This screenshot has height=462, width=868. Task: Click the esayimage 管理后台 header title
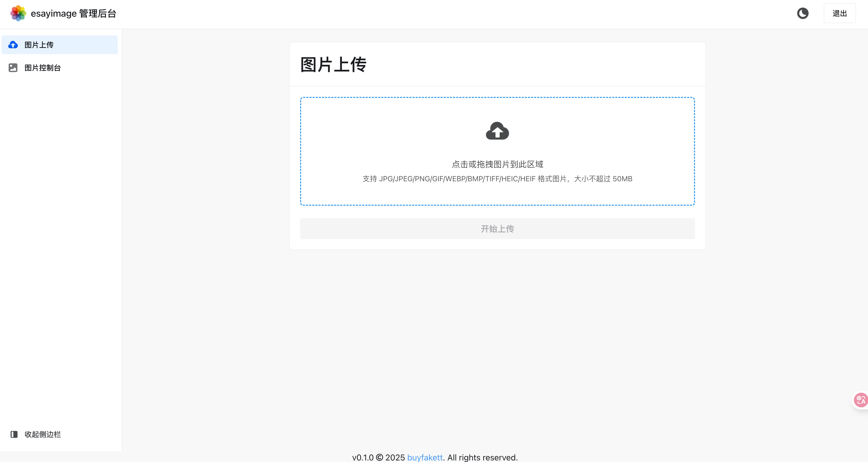pyautogui.click(x=73, y=14)
